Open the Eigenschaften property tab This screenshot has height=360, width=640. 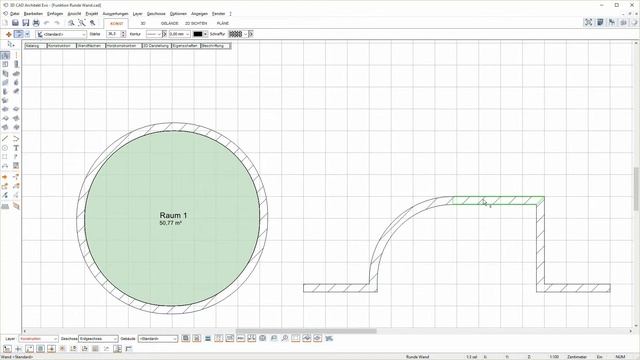186,46
